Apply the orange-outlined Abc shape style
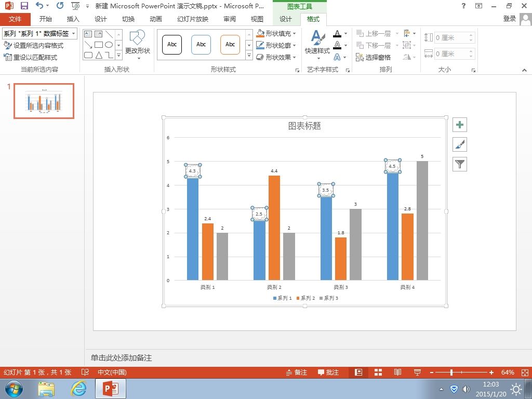The height and width of the screenshot is (399, 532). coord(230,45)
